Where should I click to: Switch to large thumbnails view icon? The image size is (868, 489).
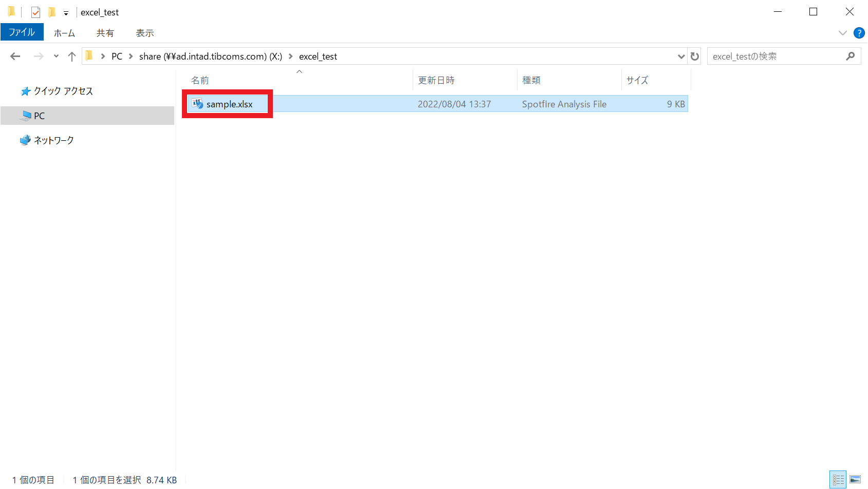(x=855, y=480)
